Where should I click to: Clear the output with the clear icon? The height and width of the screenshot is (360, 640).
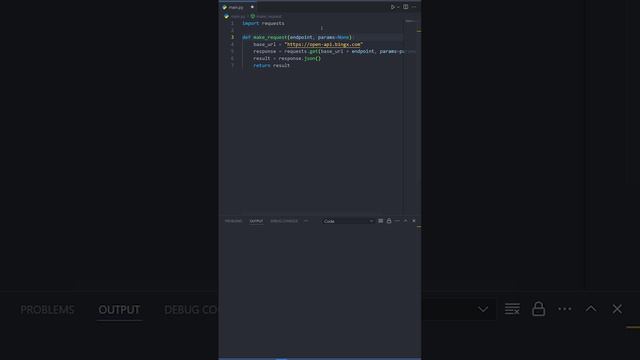click(380, 221)
